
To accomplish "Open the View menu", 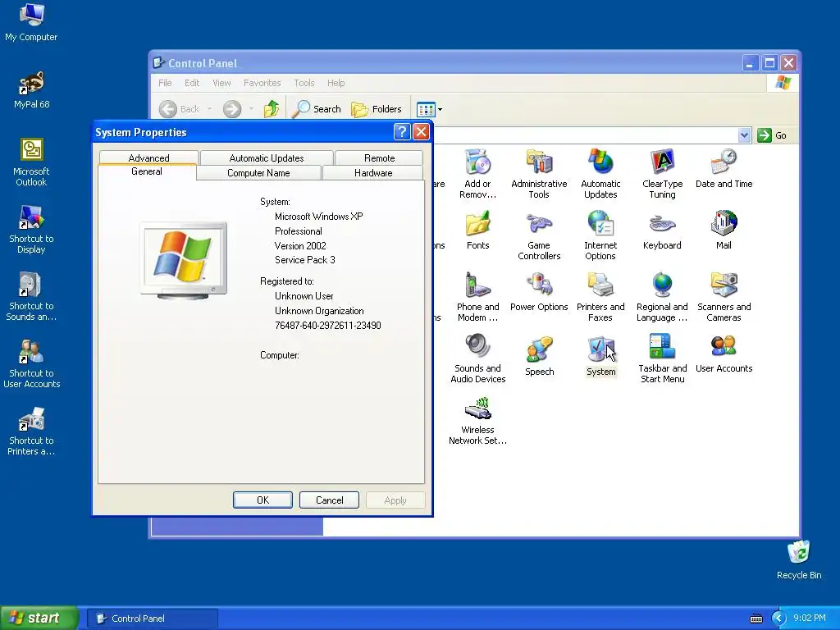I will click(x=221, y=83).
